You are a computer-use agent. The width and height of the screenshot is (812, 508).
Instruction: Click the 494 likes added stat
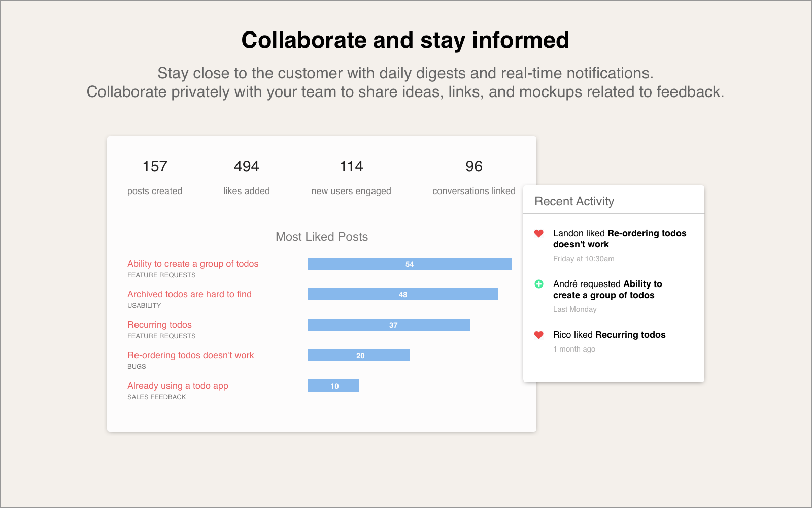point(247,167)
